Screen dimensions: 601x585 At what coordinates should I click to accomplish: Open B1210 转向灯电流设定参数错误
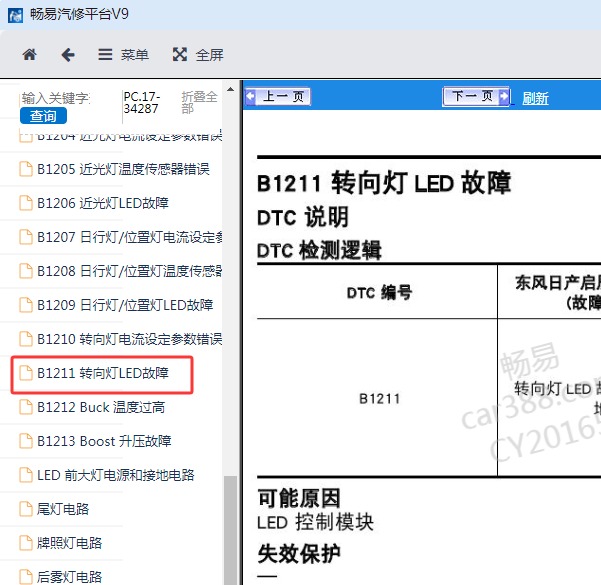130,339
